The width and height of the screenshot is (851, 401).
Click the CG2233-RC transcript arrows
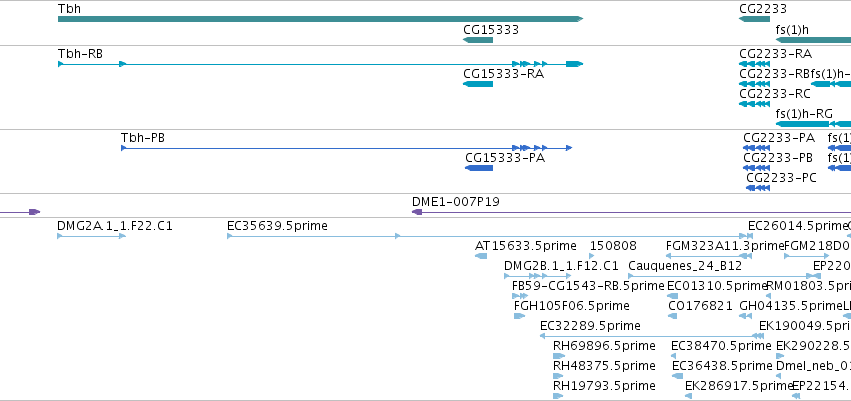point(754,104)
